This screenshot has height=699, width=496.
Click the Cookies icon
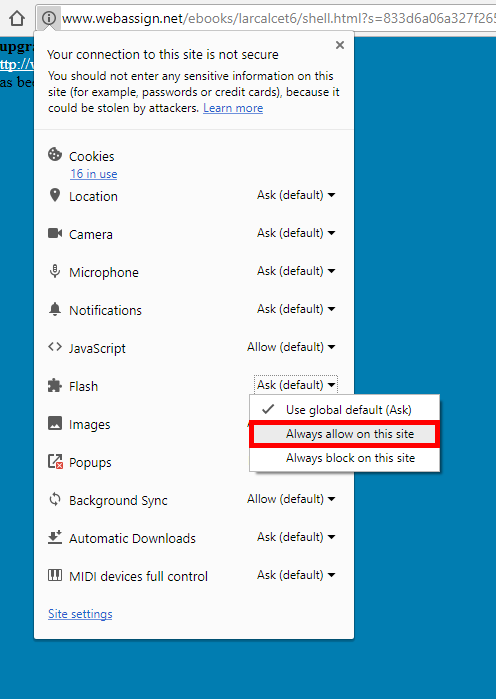(55, 154)
